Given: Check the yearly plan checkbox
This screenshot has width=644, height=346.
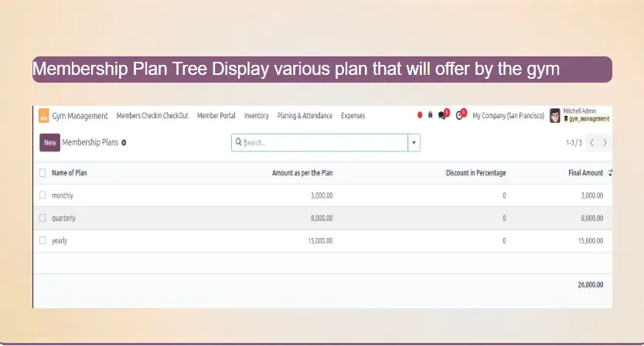Looking at the screenshot, I should [43, 241].
